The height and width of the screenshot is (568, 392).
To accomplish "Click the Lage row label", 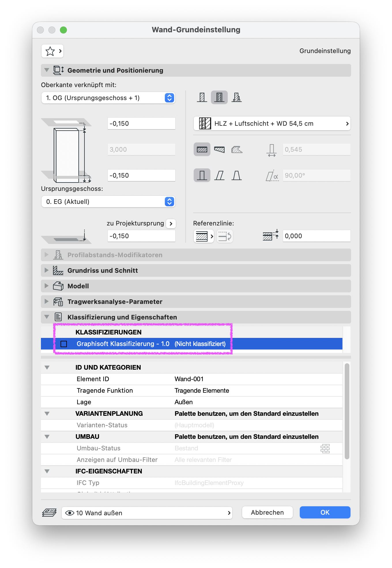I will coord(84,402).
